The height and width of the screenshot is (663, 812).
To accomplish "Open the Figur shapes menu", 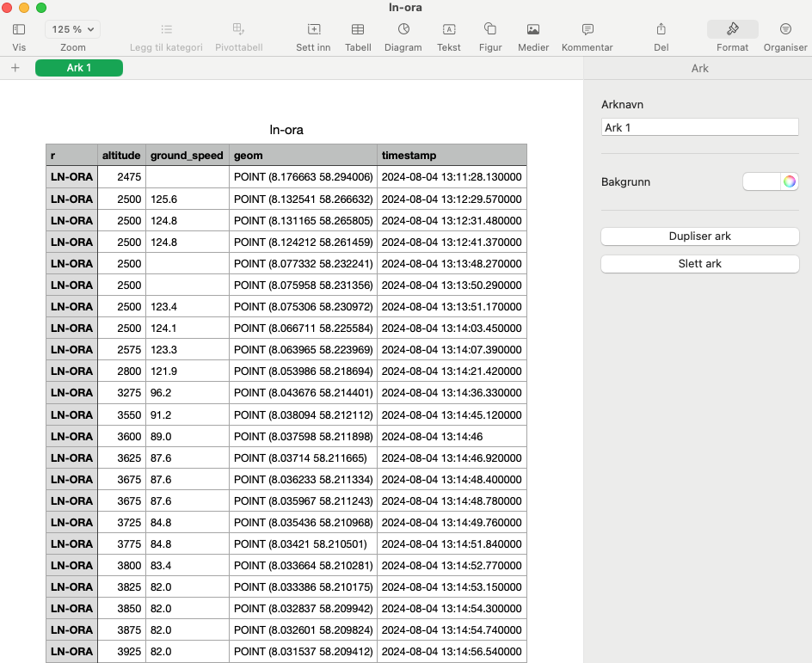I will click(x=490, y=29).
